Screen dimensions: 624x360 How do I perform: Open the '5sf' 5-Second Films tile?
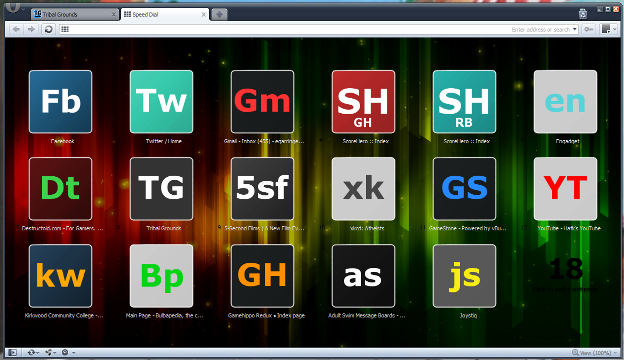click(x=263, y=189)
